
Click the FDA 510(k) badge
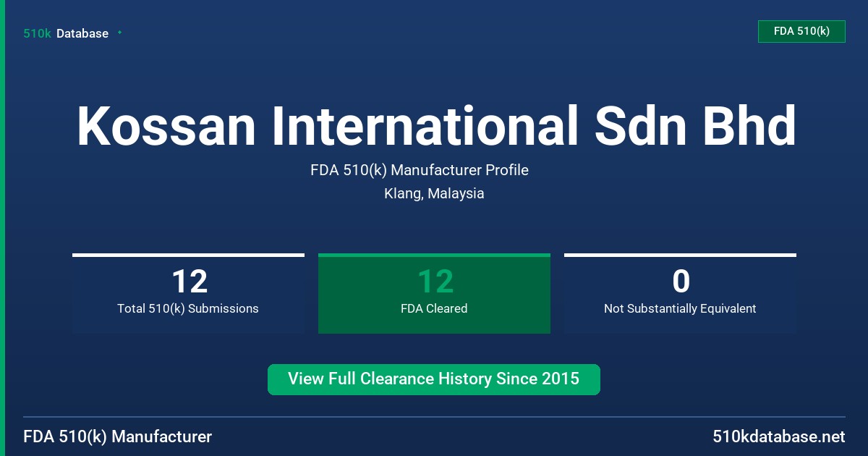click(801, 31)
